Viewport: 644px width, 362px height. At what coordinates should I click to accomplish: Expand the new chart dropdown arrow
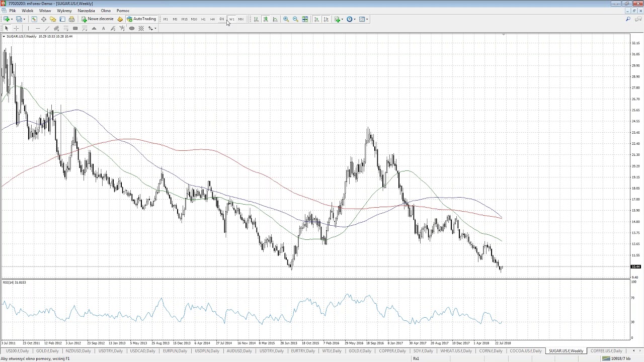click(12, 19)
